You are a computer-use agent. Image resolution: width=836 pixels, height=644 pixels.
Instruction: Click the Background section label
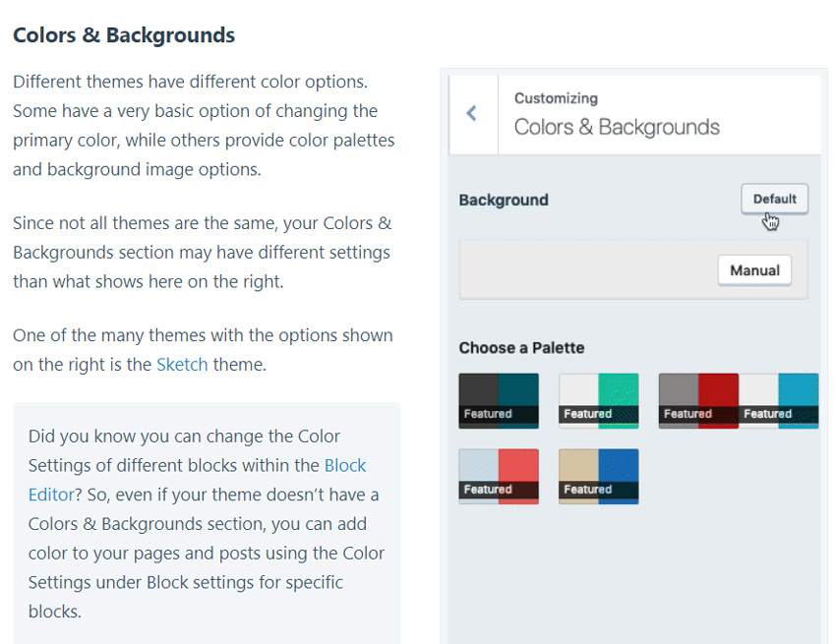coord(504,200)
